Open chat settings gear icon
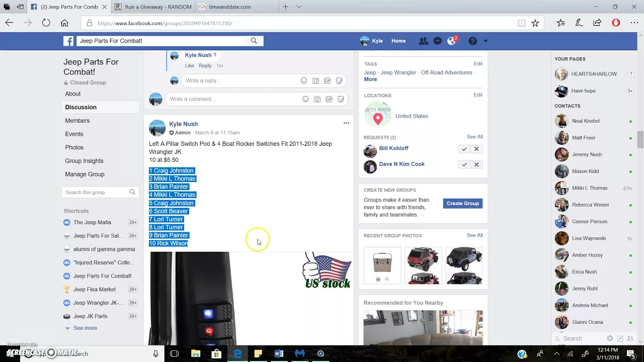644x362 pixels. pos(610,338)
